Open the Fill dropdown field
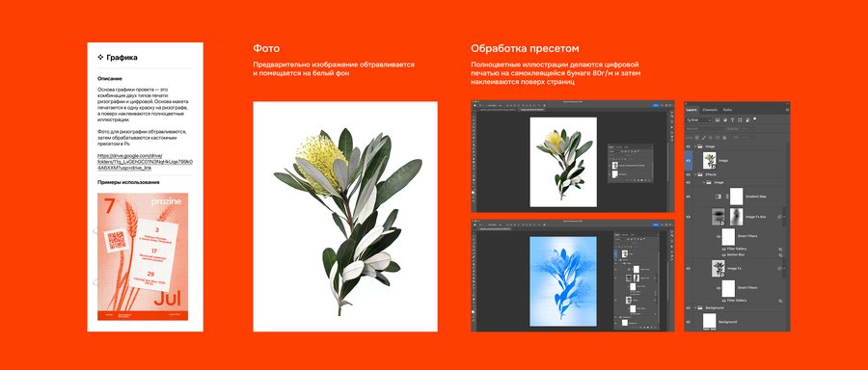Screen dimensions: 868x370 point(747,137)
